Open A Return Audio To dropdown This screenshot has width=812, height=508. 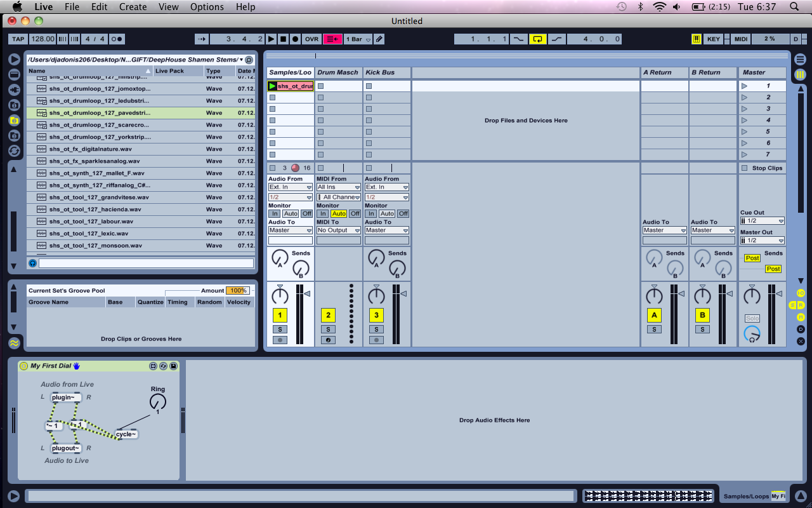pos(664,230)
